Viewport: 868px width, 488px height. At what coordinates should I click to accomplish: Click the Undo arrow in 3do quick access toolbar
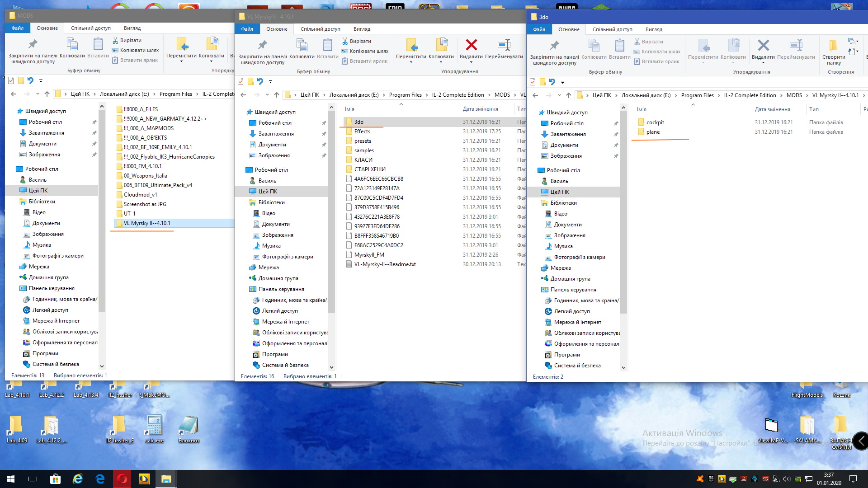point(552,82)
